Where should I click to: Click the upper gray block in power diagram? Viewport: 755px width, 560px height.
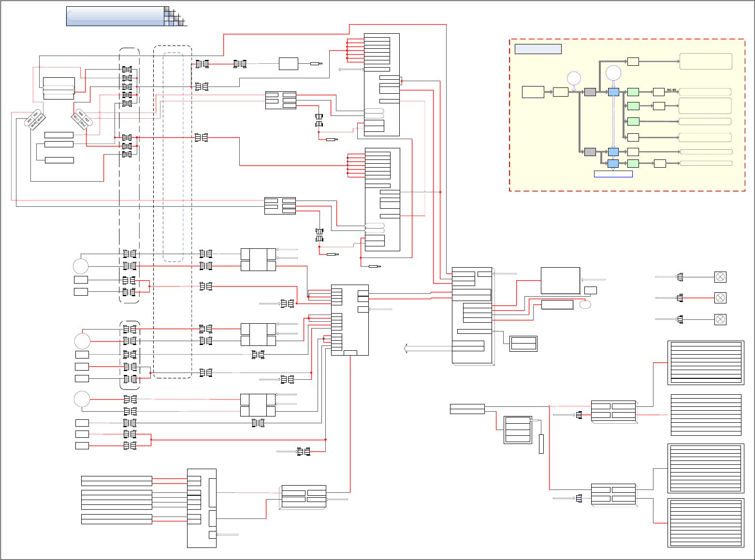click(590, 92)
